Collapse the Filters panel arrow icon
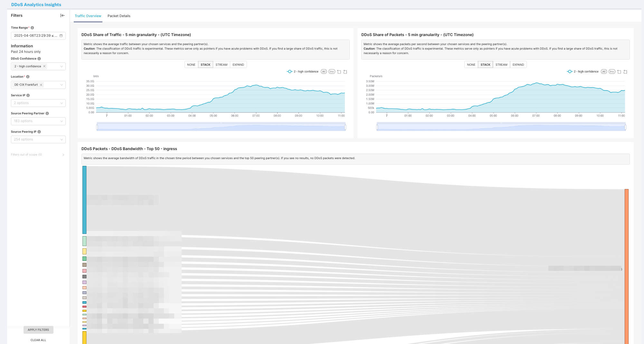 coord(62,15)
